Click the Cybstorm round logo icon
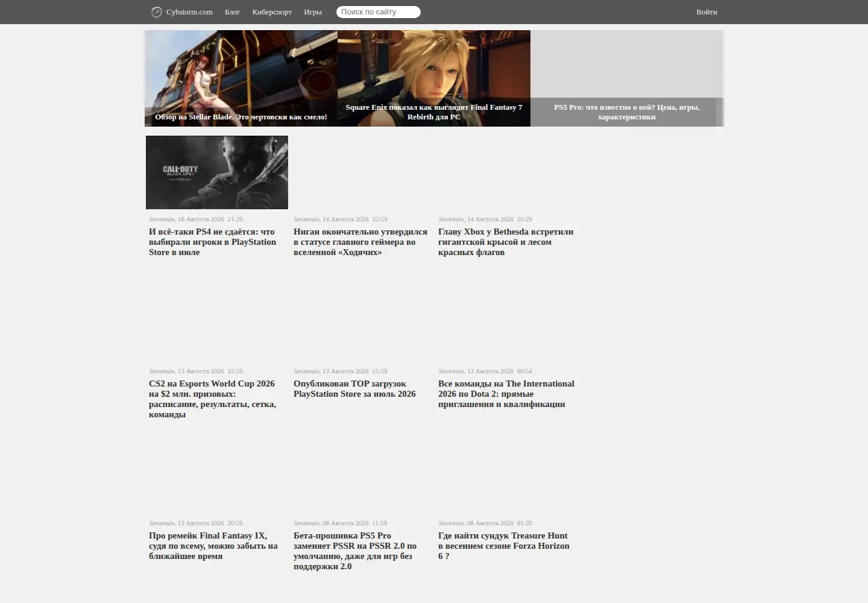The width and height of the screenshot is (868, 603). (x=156, y=12)
